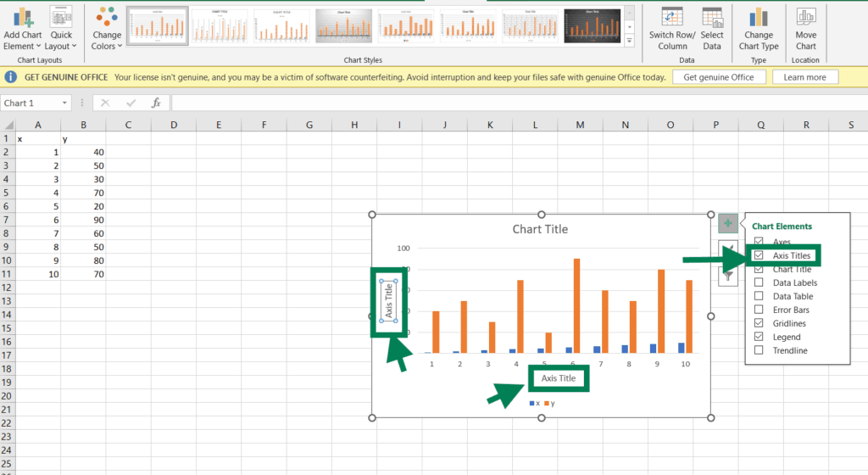This screenshot has height=475, width=868.
Task: Open the Add Chart Element menu
Action: pos(23,28)
